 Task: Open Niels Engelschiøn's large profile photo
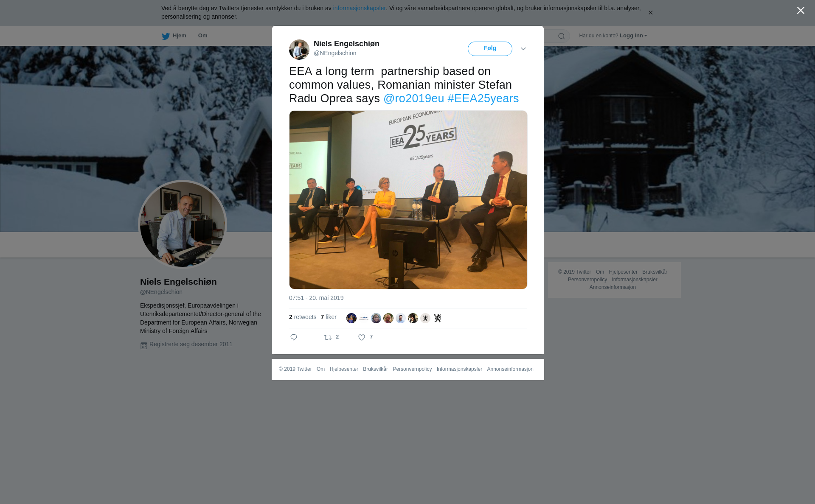pos(183,224)
